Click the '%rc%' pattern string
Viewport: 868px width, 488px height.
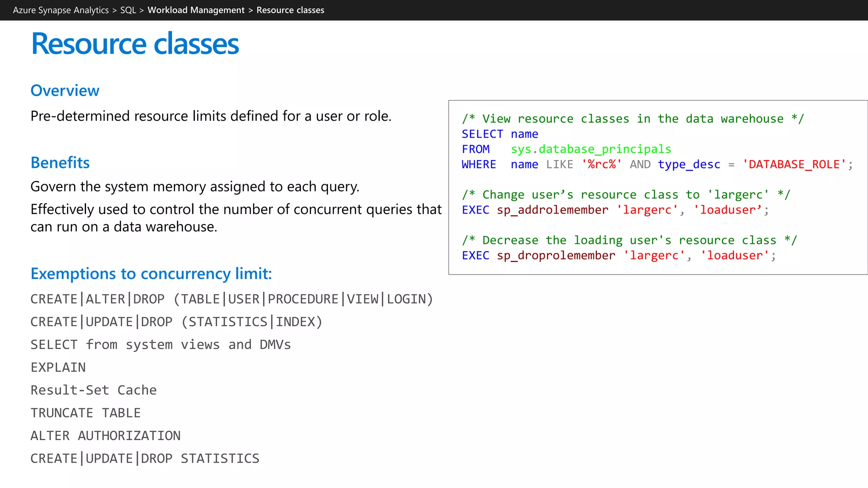[602, 164]
